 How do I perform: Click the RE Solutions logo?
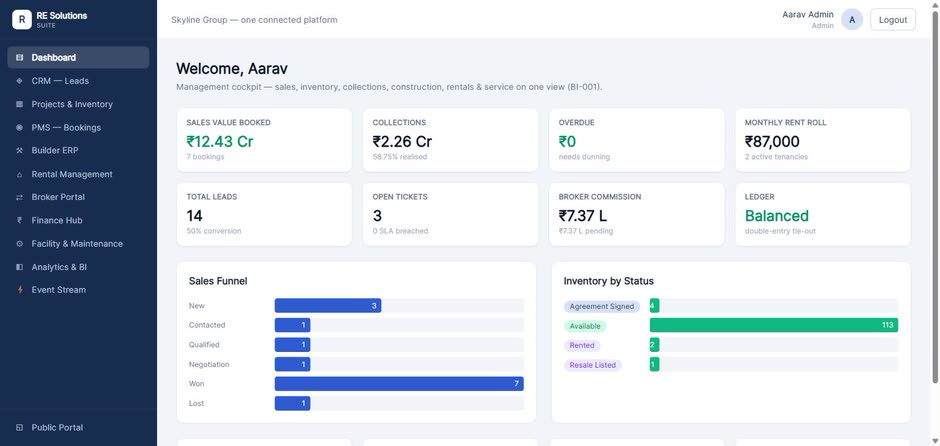tap(22, 19)
